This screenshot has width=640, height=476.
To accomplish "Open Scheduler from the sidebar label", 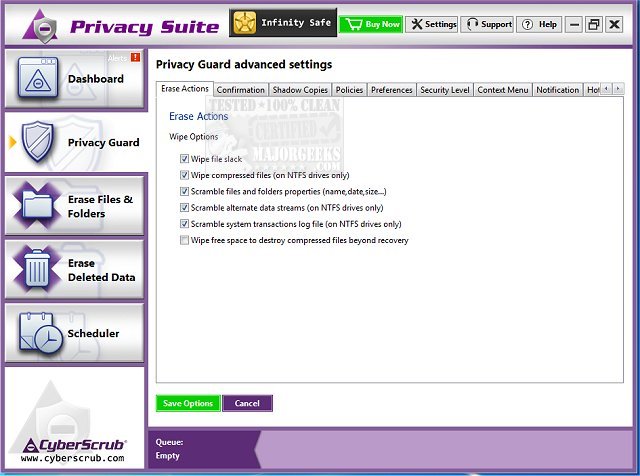I will coord(93,334).
